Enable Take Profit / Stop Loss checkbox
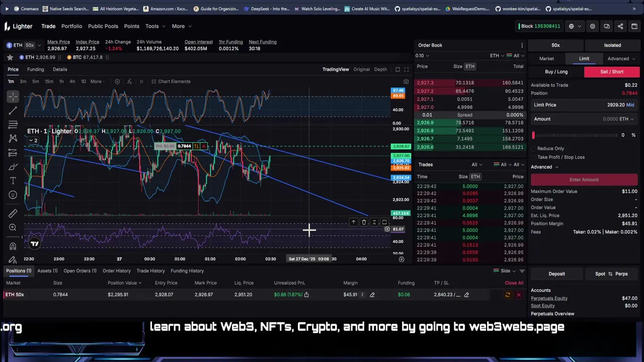Image resolution: width=644 pixels, height=362 pixels. pos(534,157)
